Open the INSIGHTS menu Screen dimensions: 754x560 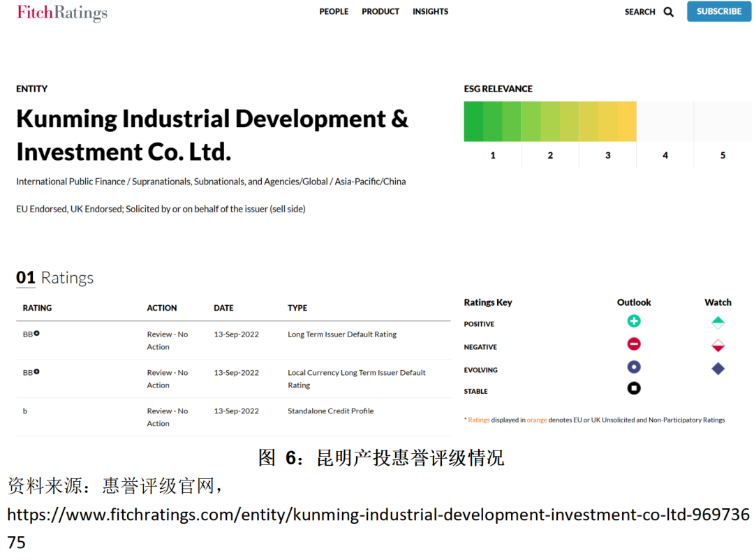tap(430, 12)
